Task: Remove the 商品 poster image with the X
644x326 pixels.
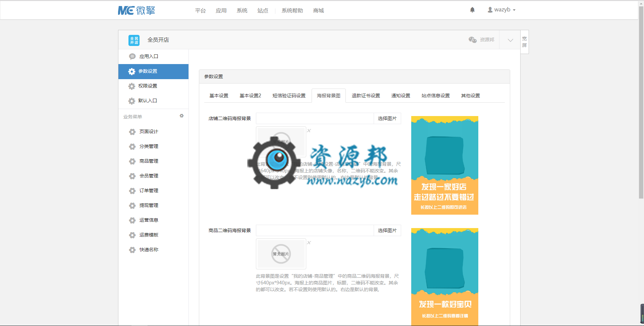Action: [309, 242]
